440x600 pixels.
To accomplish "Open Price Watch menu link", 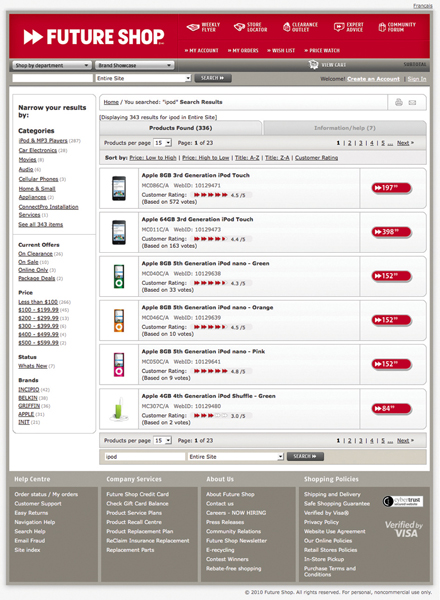I will [x=322, y=51].
